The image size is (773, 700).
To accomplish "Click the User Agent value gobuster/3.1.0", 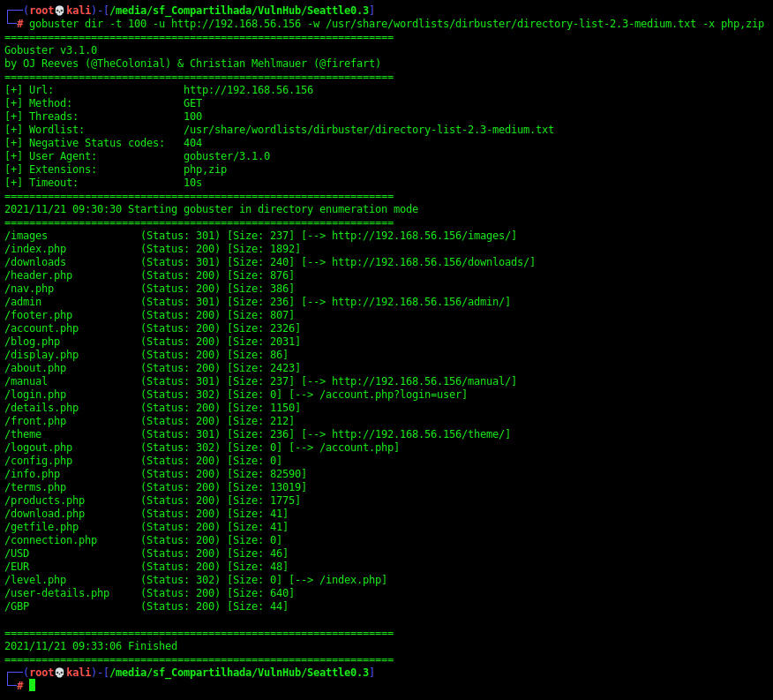I will (227, 156).
